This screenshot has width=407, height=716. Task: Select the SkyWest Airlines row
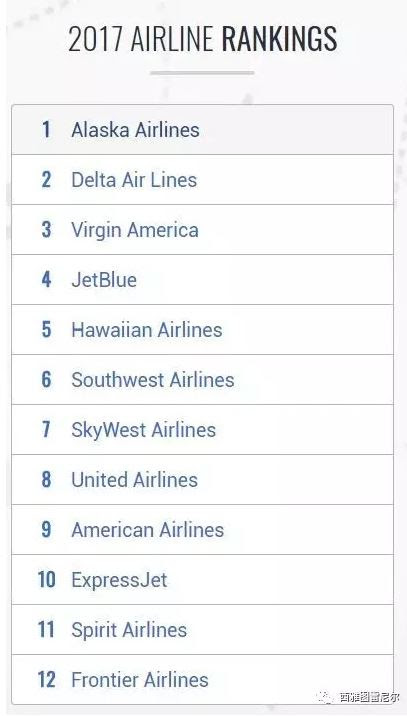(202, 429)
